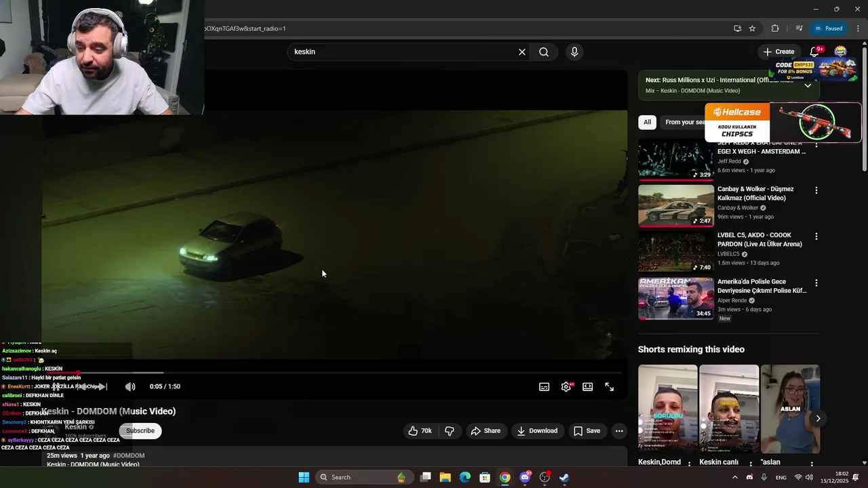This screenshot has height=488, width=868.
Task: Open the Jeff Redd Amsterdam video thumbnail
Action: (x=675, y=159)
